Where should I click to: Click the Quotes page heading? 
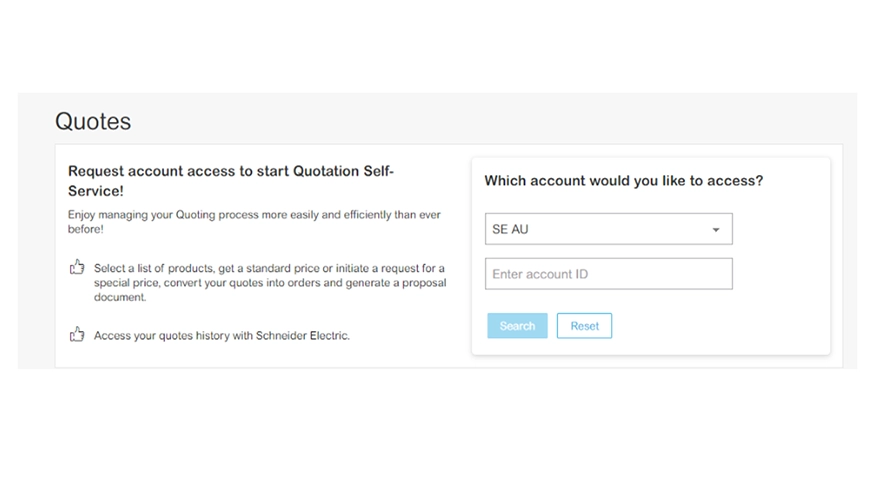[x=93, y=121]
